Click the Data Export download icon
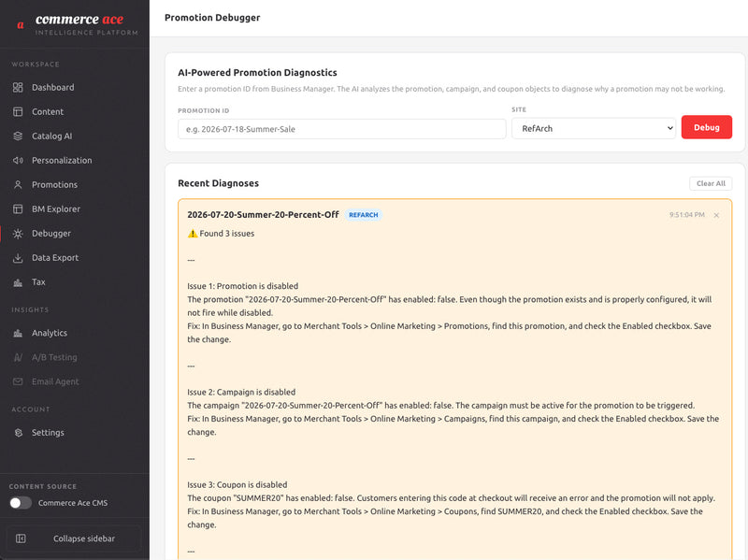 [x=18, y=258]
